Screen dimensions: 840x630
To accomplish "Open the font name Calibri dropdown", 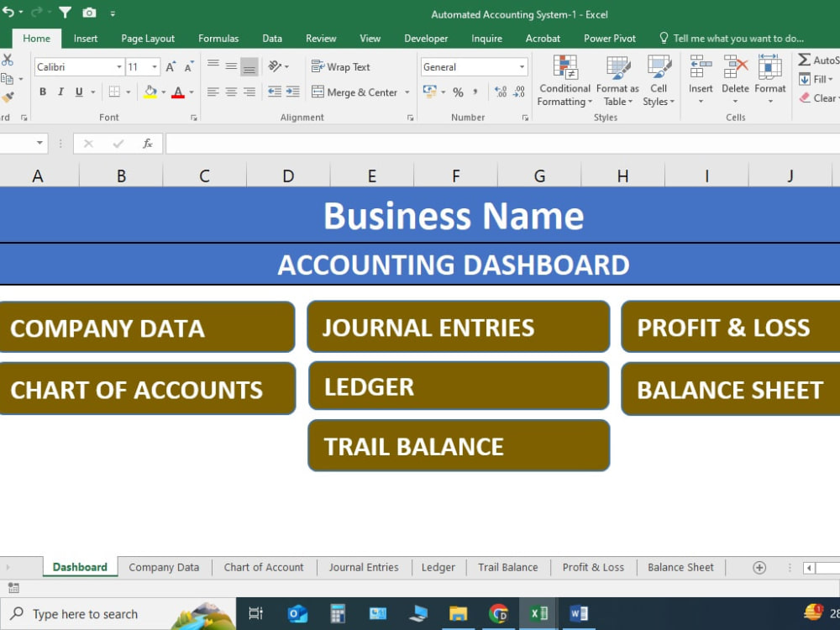I will click(x=119, y=67).
